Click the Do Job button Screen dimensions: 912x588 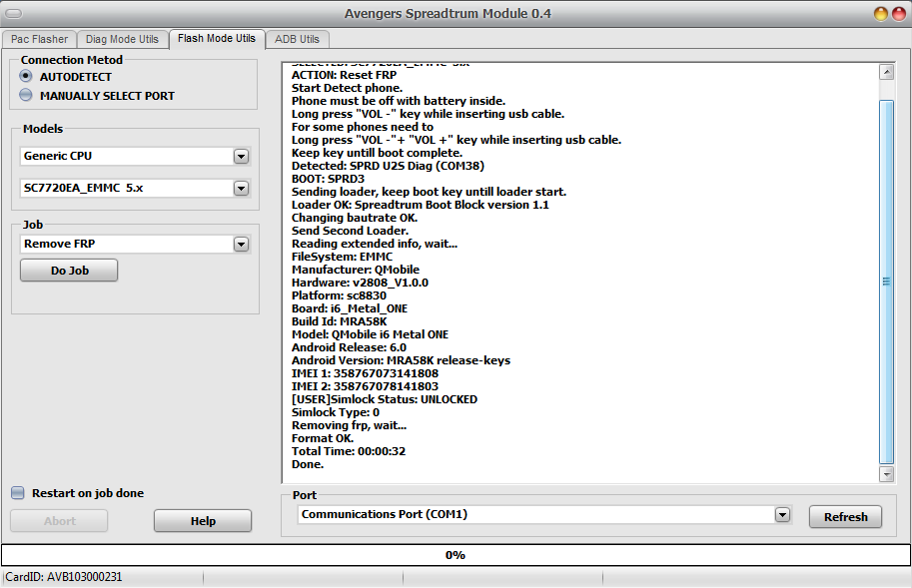pos(69,271)
